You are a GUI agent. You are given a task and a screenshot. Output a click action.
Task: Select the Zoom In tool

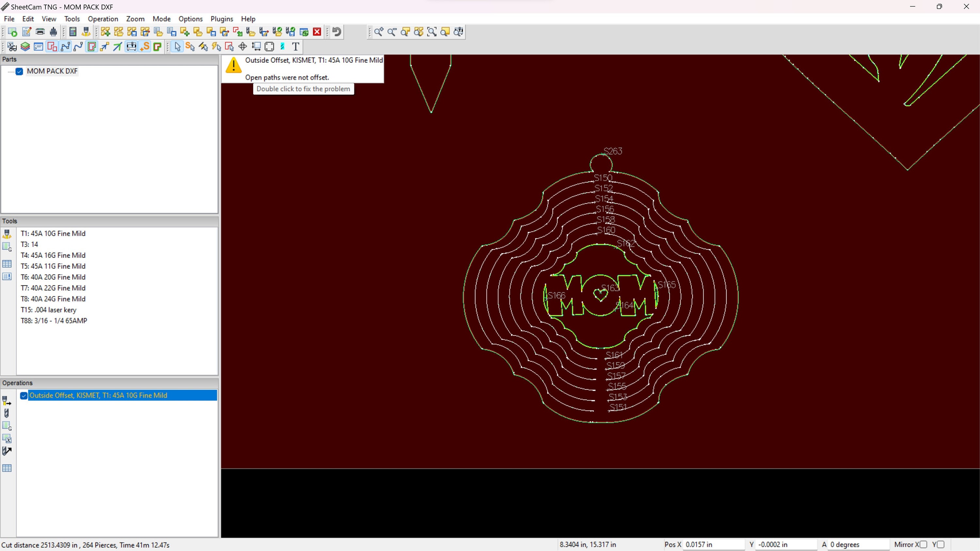(x=379, y=32)
